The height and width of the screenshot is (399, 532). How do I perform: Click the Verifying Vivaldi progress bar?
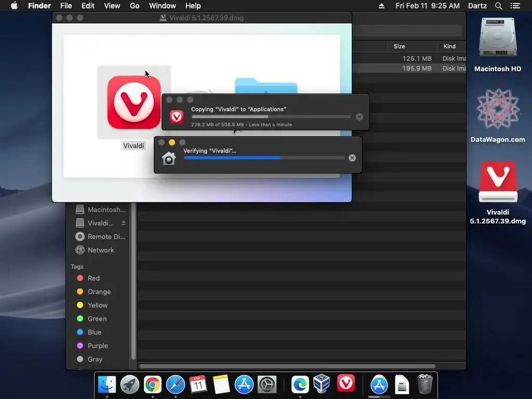point(264,158)
